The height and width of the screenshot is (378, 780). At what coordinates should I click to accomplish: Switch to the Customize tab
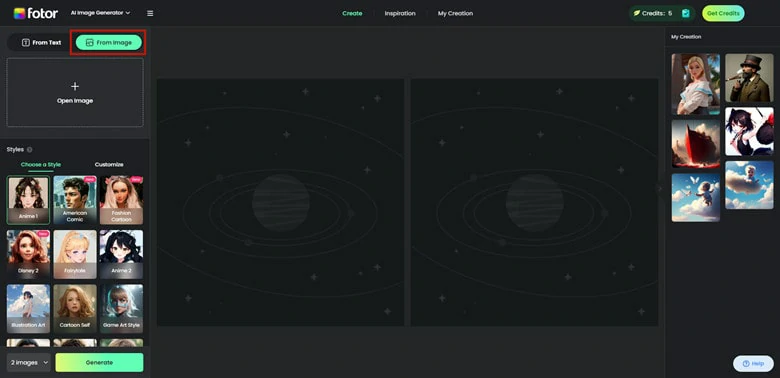(109, 165)
